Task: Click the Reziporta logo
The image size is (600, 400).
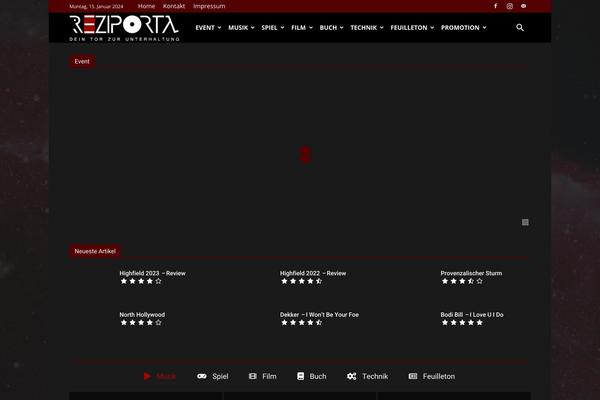Action: click(x=124, y=28)
